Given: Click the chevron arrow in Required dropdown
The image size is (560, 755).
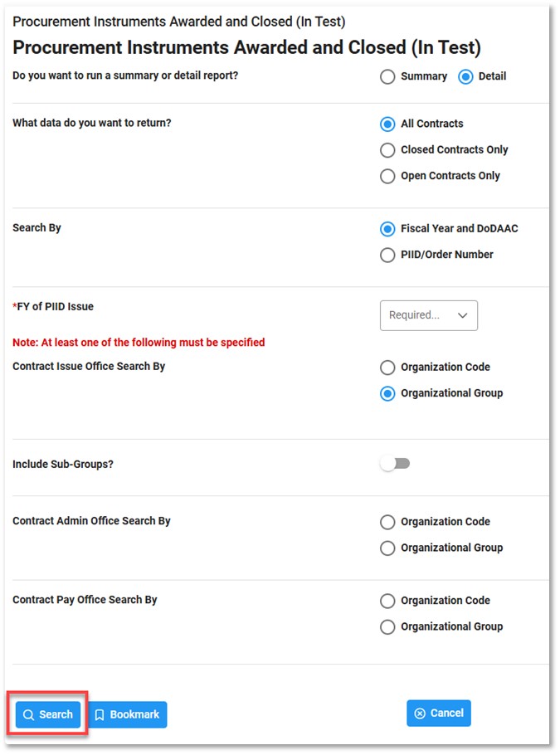Looking at the screenshot, I should (x=463, y=315).
